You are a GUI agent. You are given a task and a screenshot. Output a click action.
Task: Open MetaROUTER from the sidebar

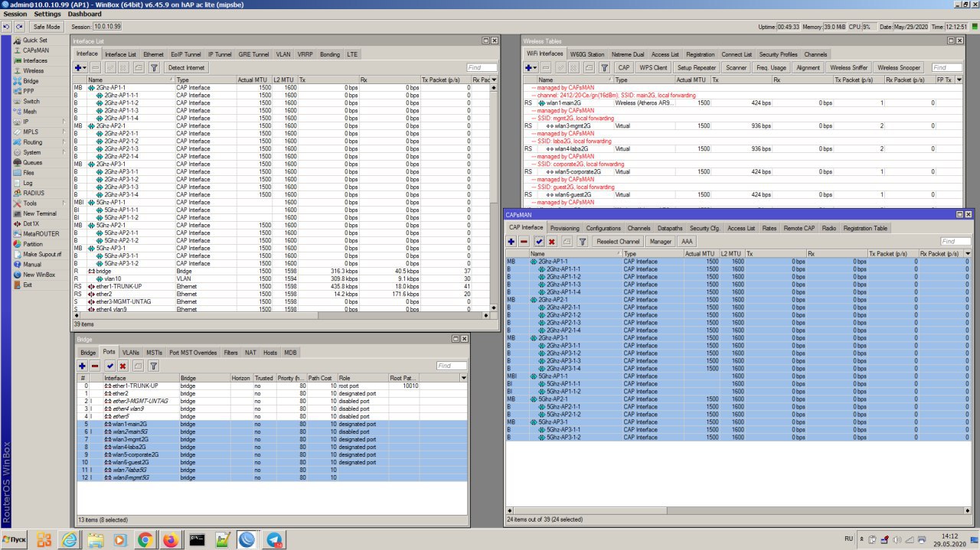point(41,233)
